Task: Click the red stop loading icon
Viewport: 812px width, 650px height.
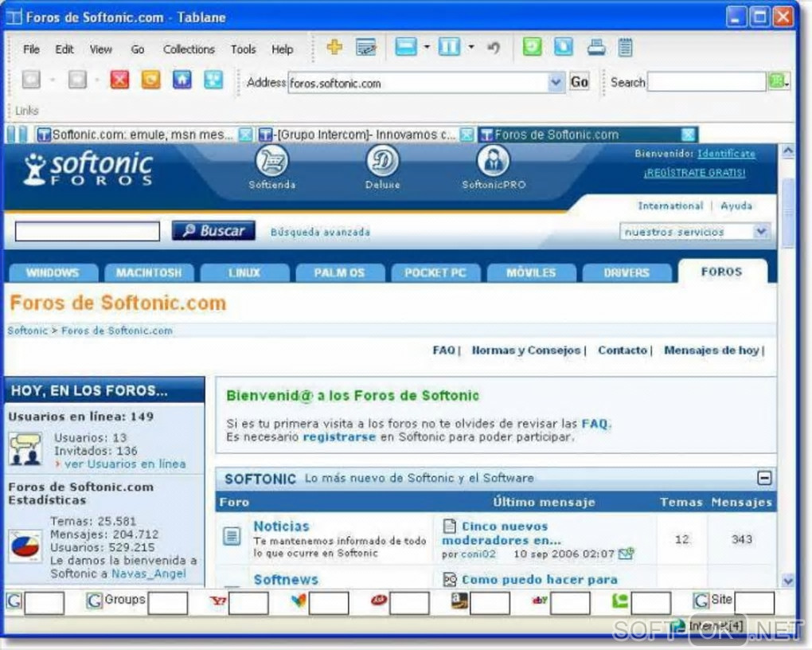Action: pyautogui.click(x=119, y=80)
